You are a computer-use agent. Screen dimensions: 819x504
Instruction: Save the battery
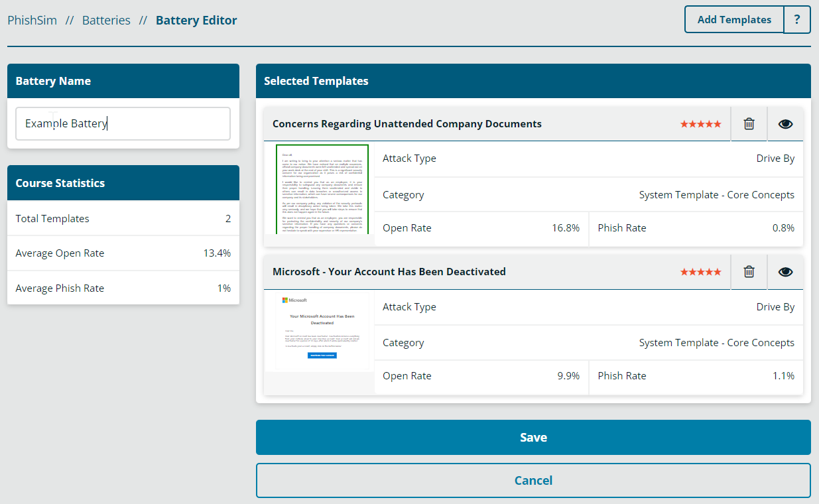pos(533,438)
